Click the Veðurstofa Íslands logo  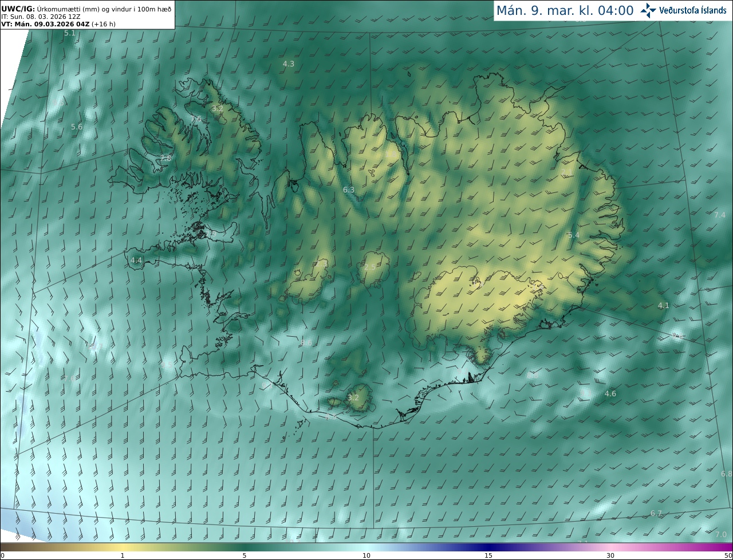pos(683,10)
